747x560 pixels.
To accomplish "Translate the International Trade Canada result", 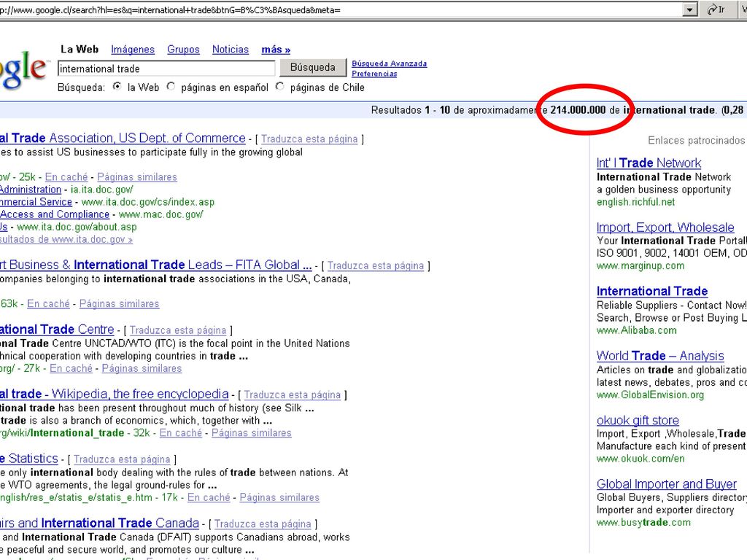I will (263, 524).
